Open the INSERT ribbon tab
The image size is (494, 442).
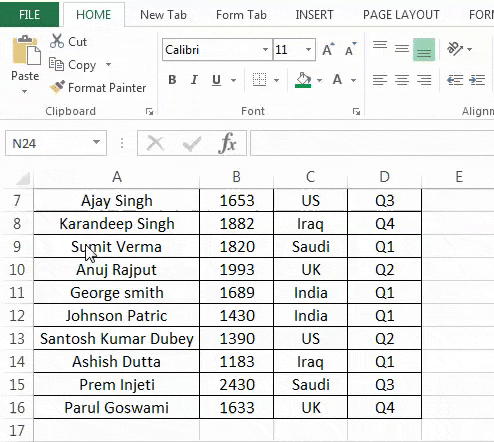314,15
